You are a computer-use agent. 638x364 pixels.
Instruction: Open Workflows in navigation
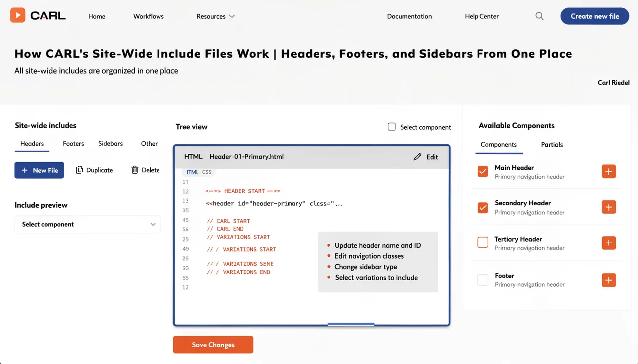(x=149, y=16)
